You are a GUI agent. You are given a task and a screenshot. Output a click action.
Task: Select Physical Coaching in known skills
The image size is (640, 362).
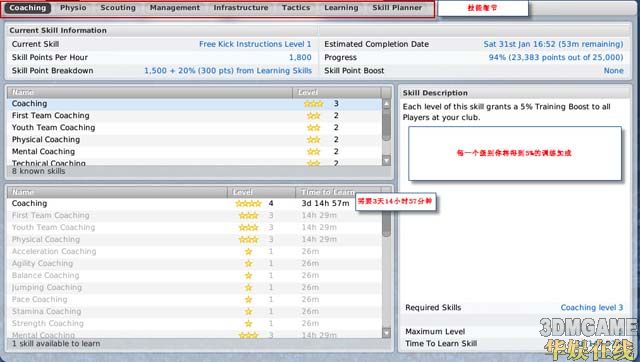(x=194, y=140)
